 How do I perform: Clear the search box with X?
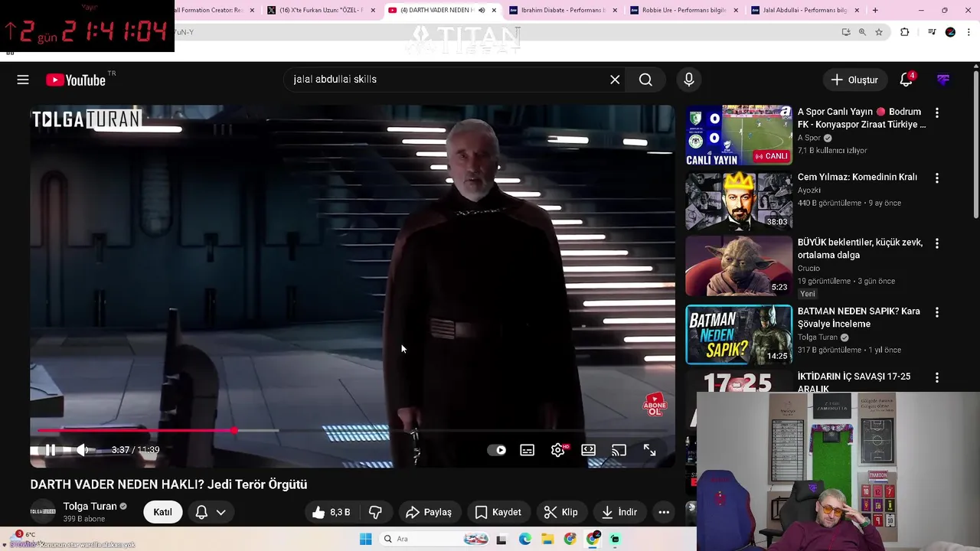point(615,80)
